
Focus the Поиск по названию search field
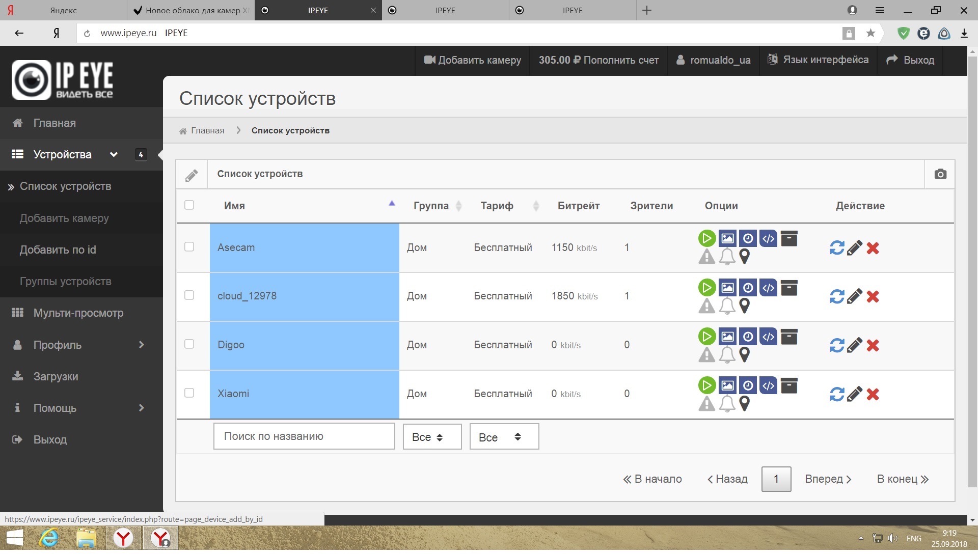(x=305, y=437)
